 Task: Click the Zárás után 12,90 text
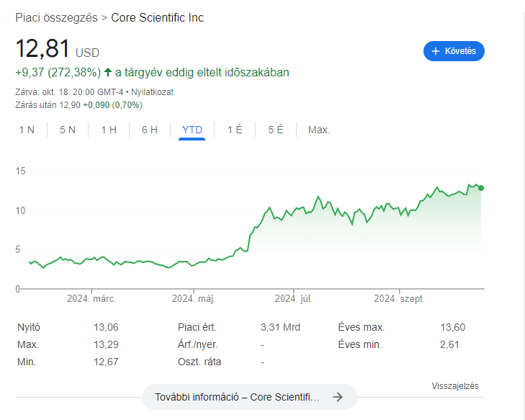tap(48, 105)
